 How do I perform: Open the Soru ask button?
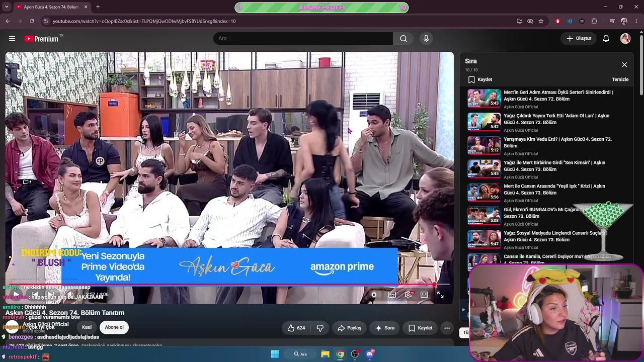385,328
